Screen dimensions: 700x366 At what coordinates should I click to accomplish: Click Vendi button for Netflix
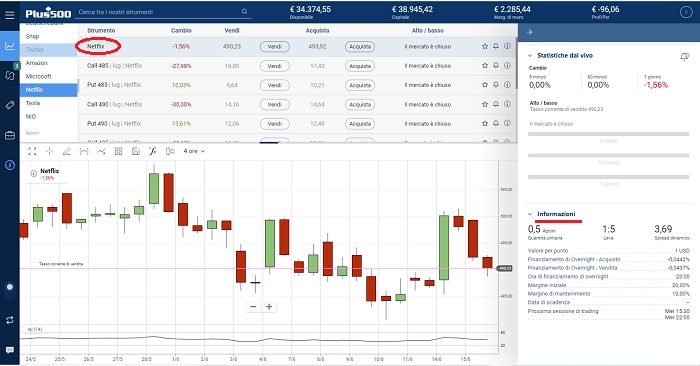[275, 46]
